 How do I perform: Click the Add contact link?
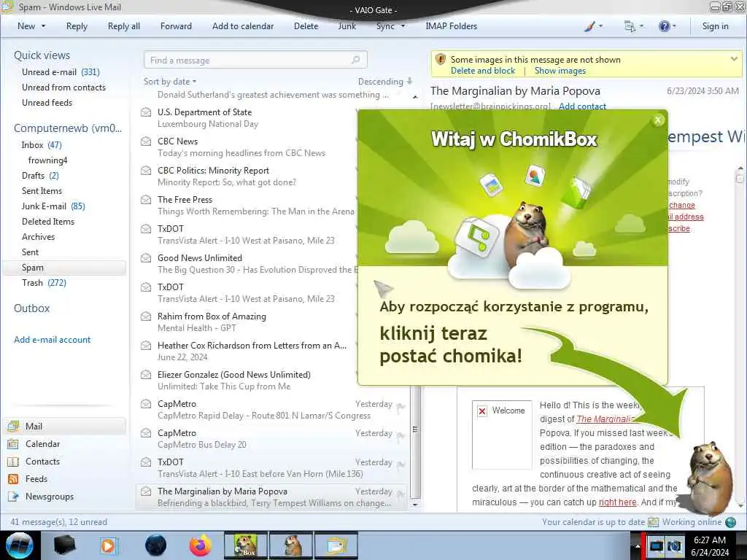point(582,106)
